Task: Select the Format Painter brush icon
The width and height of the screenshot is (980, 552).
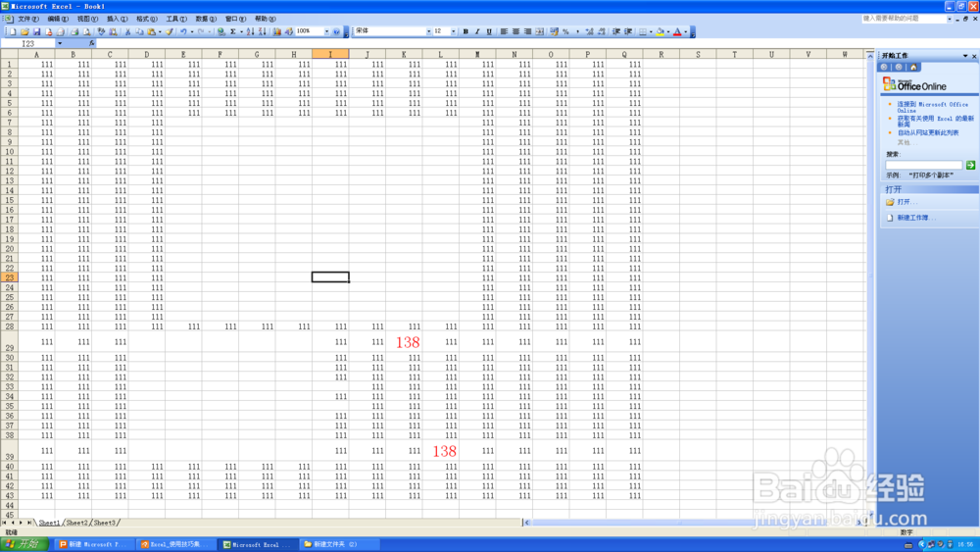Action: 169,31
